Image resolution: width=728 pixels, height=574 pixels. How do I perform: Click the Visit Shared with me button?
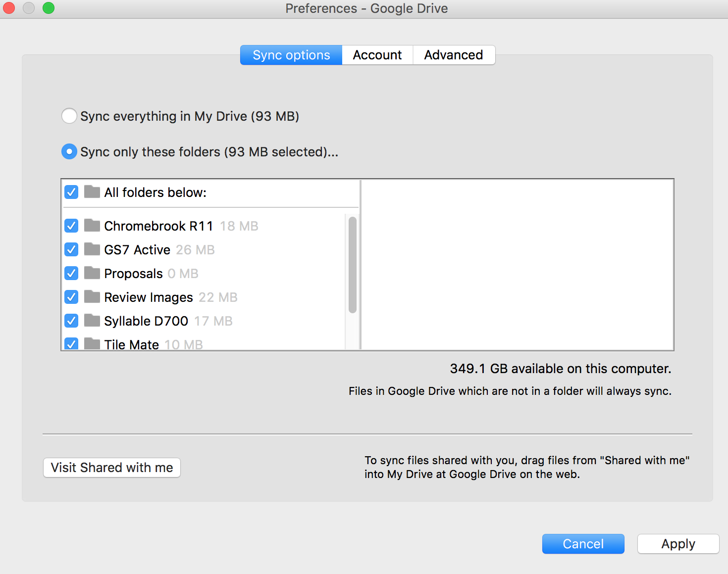[112, 468]
